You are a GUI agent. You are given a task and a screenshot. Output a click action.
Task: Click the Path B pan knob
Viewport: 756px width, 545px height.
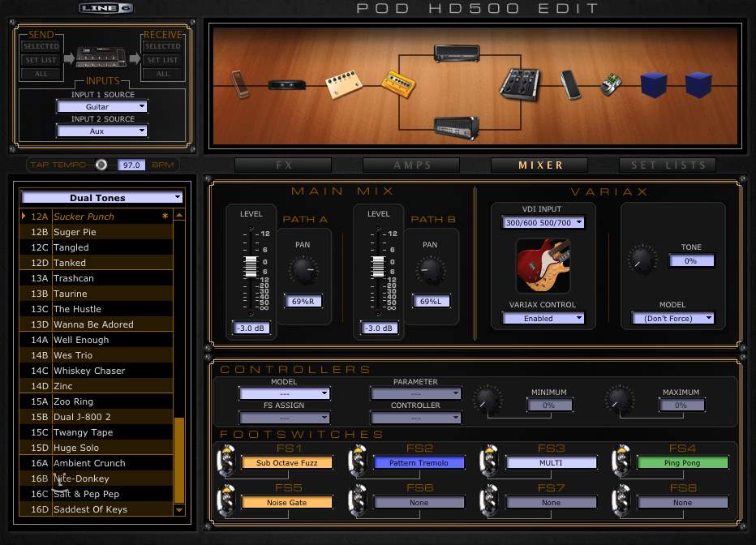pyautogui.click(x=431, y=270)
